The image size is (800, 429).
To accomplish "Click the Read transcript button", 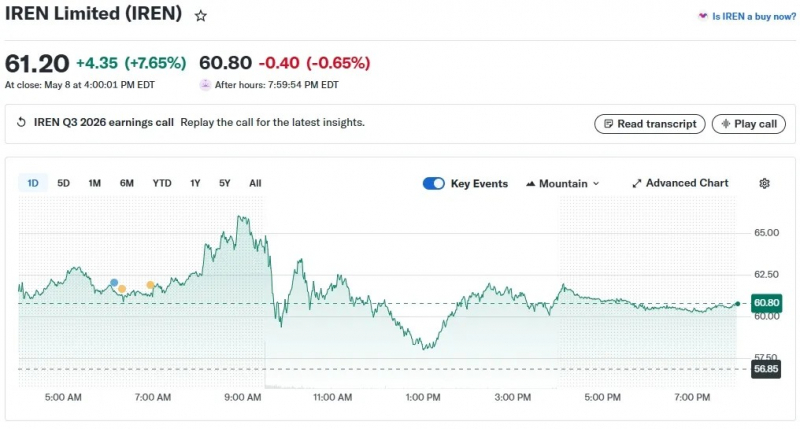I will coord(649,124).
